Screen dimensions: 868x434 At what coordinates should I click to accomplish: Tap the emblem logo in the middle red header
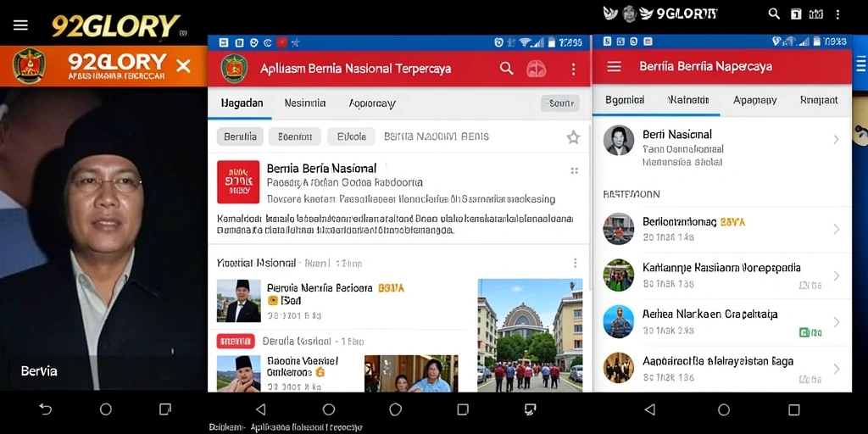pyautogui.click(x=234, y=69)
